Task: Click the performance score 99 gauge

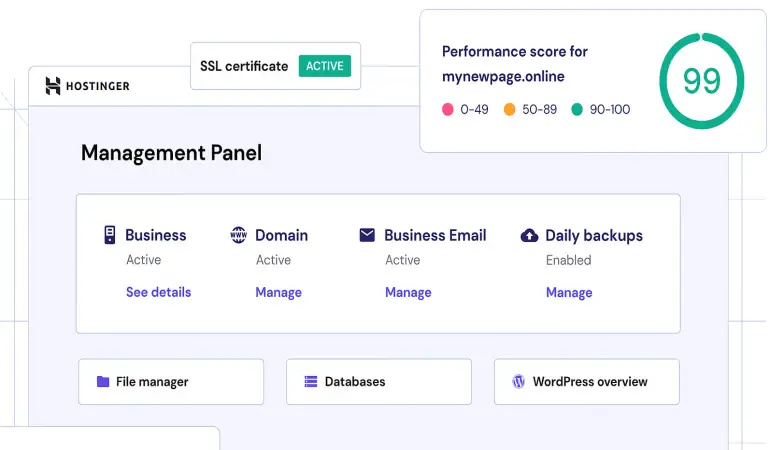Action: 702,81
